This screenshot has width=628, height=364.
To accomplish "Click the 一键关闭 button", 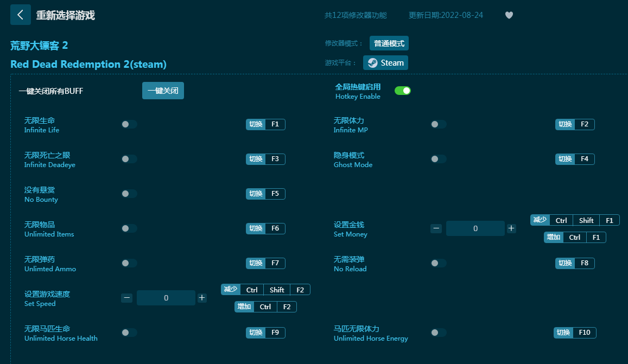I will click(x=163, y=91).
